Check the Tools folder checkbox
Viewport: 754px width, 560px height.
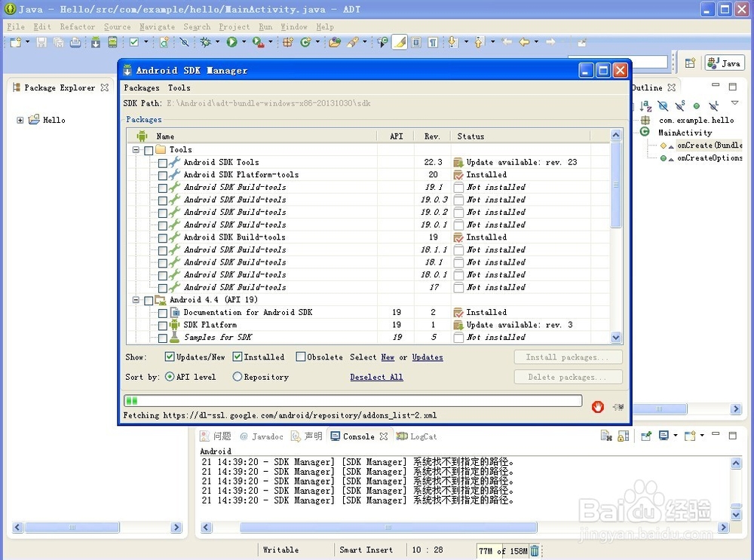coord(149,151)
